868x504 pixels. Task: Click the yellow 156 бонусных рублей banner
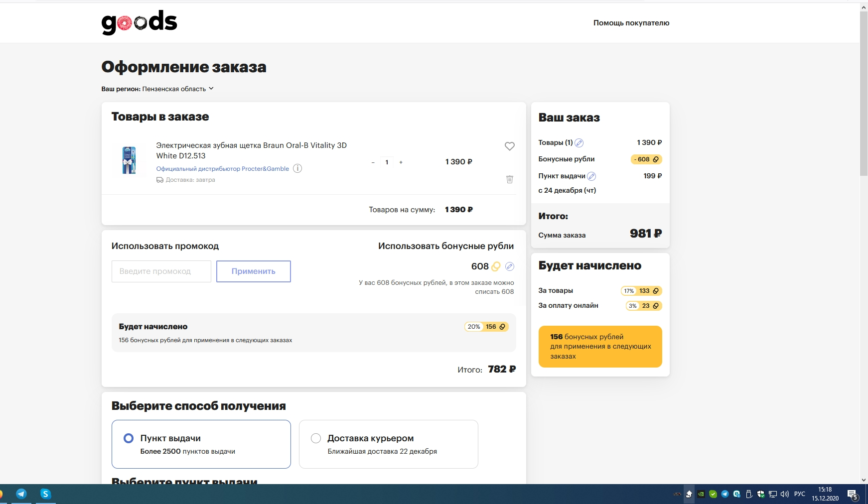600,347
